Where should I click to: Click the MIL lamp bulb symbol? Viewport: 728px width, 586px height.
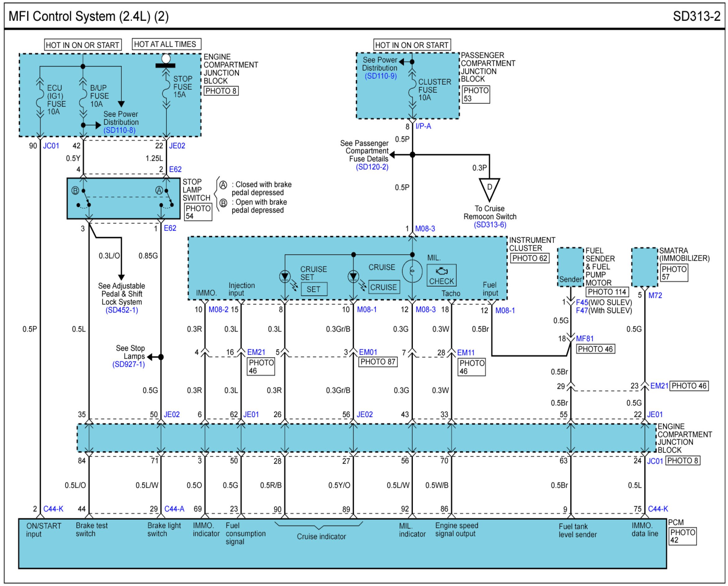(x=412, y=271)
